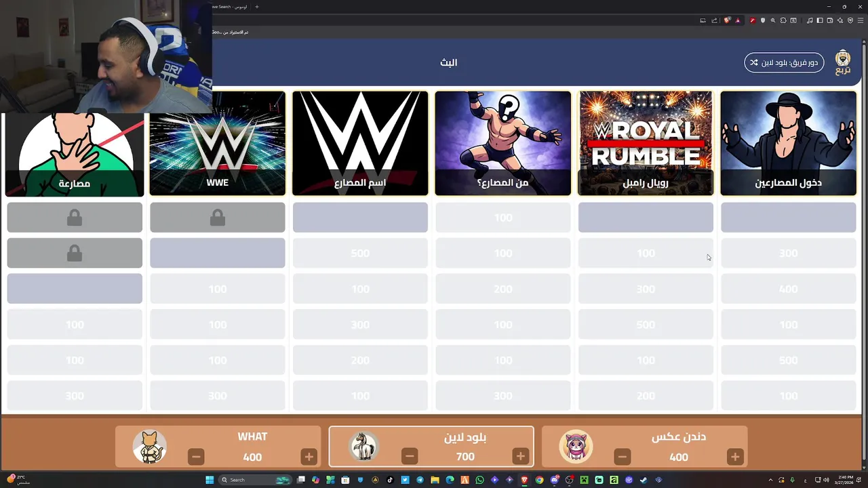
Task: Select the 200 cell under رويال رامبل
Action: (646, 396)
